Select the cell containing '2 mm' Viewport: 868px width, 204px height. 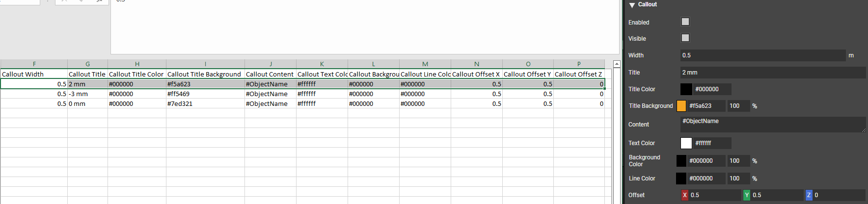point(87,84)
